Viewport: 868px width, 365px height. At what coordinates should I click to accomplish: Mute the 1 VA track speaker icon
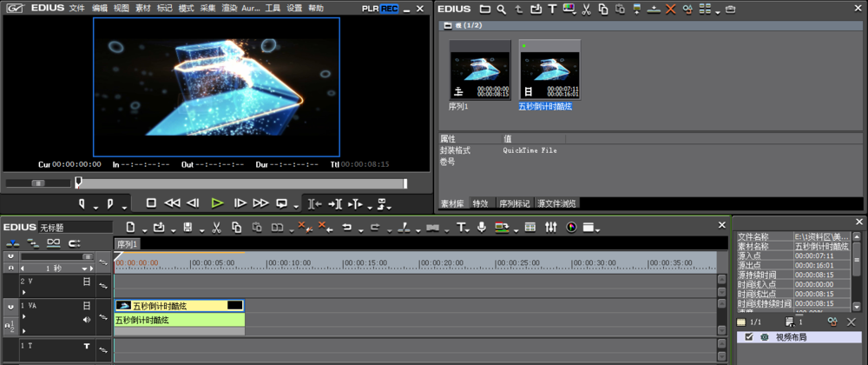pos(86,320)
